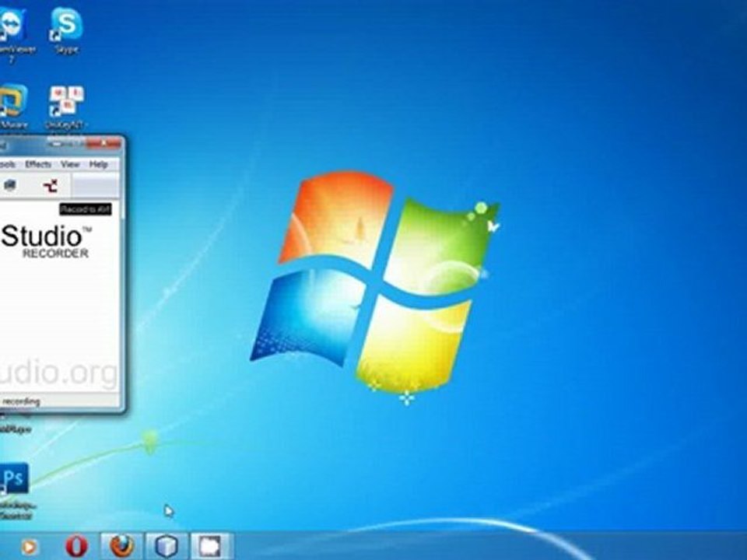747x560 pixels.
Task: Click the red toggle-view icon in CamStudio toolbar
Action: 51,185
